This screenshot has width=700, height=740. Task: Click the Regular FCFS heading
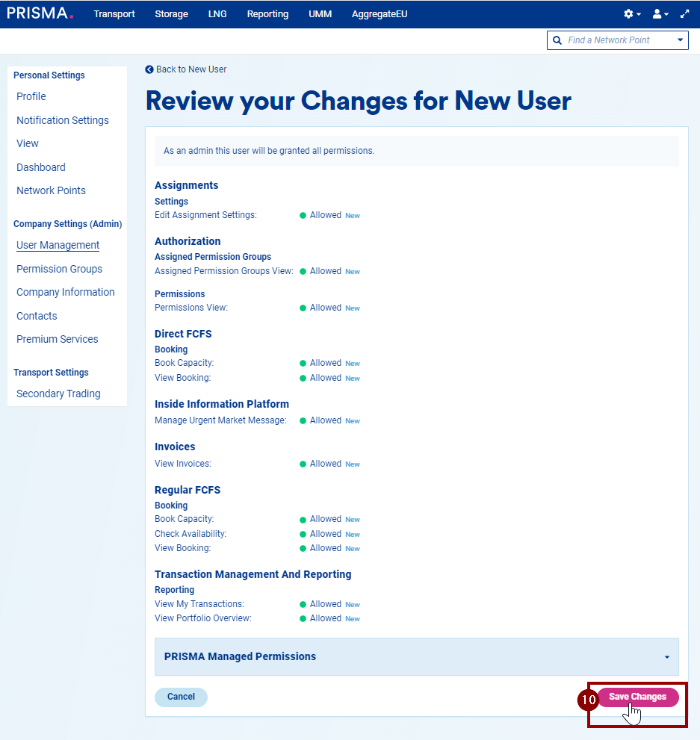188,490
